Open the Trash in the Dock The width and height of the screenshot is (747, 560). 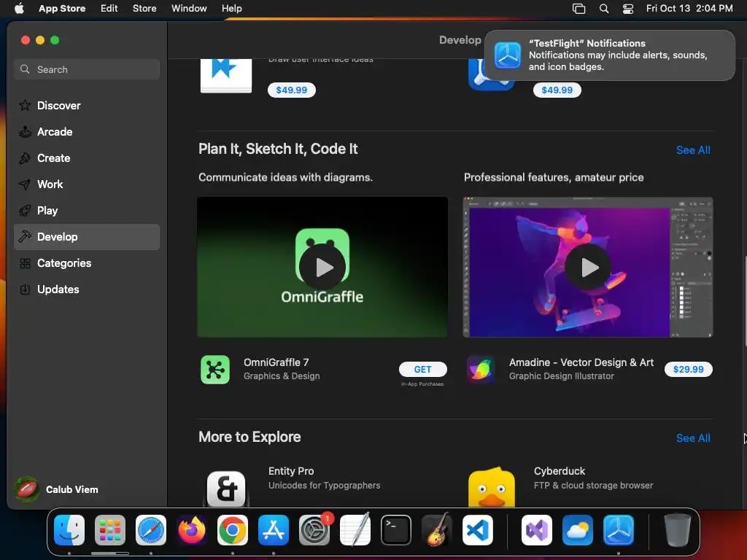tap(677, 530)
